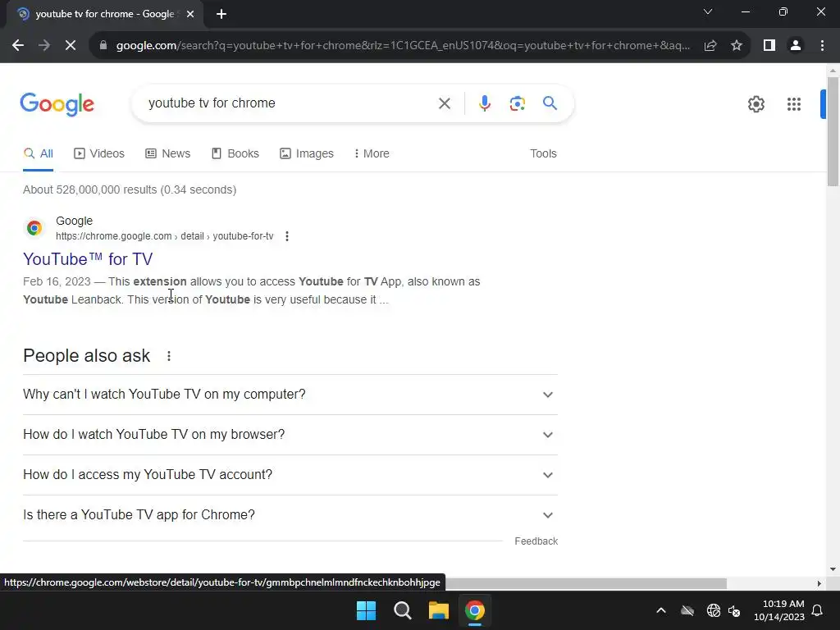This screenshot has width=840, height=630.
Task: Start a search by voice
Action: (x=484, y=103)
